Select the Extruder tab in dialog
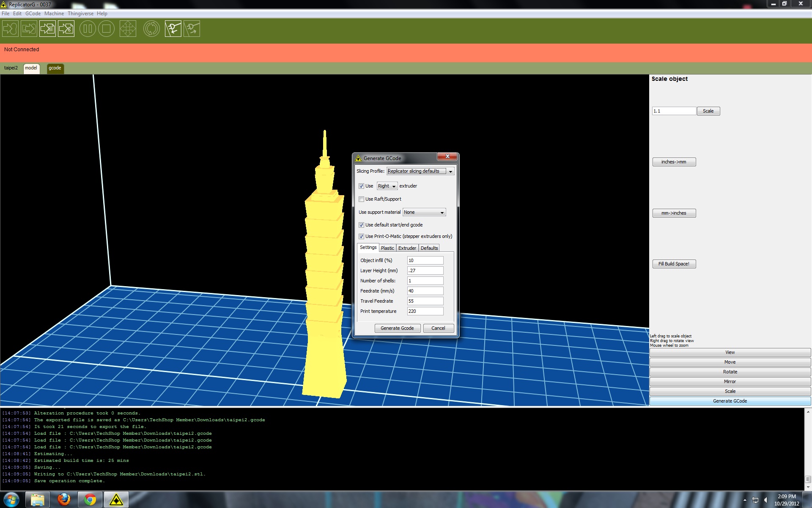This screenshot has height=508, width=812. point(407,248)
